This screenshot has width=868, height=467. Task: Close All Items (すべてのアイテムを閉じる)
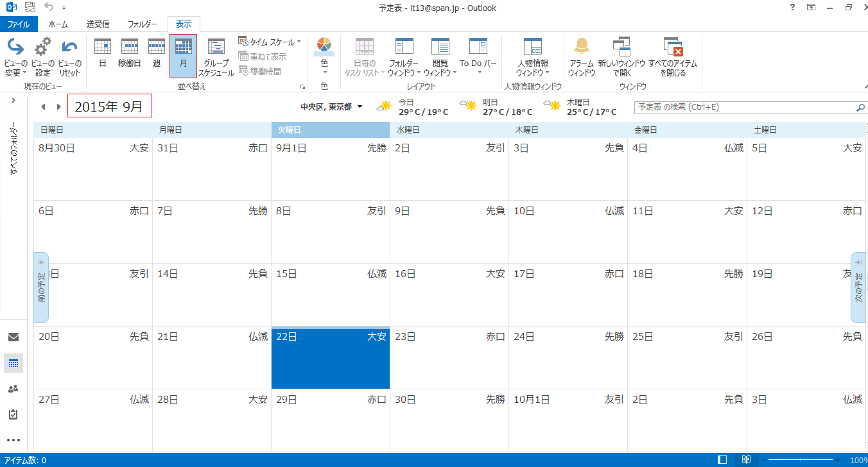[x=673, y=57]
